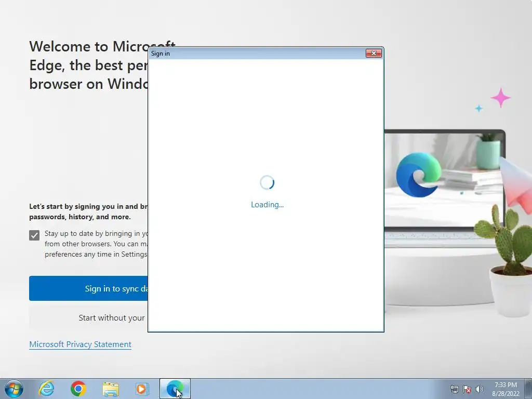The width and height of the screenshot is (532, 399).
Task: Open the Microsoft Privacy Statement link
Action: [x=80, y=344]
